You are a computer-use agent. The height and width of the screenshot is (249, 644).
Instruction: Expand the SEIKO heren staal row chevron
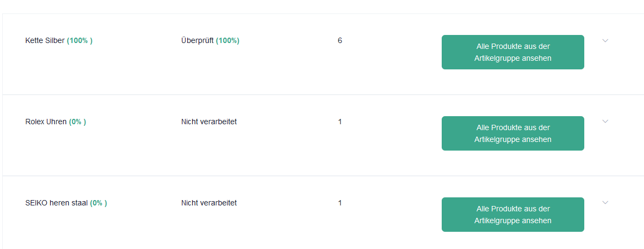click(x=605, y=203)
